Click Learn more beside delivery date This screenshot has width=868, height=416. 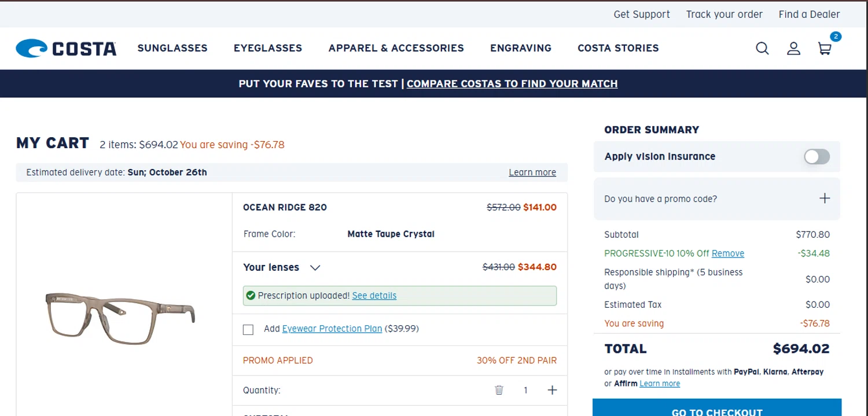[x=532, y=172]
